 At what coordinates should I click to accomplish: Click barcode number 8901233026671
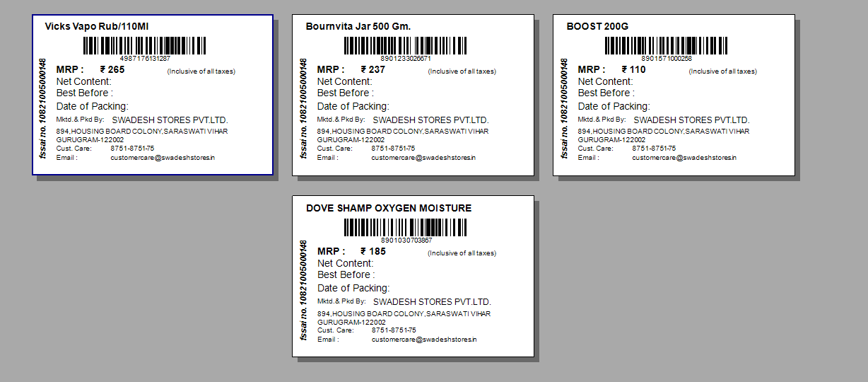pos(406,59)
